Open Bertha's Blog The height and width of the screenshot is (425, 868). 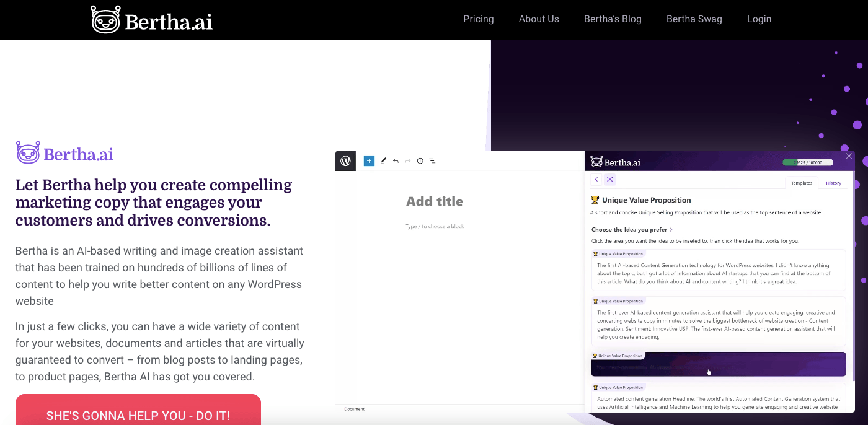tap(613, 19)
